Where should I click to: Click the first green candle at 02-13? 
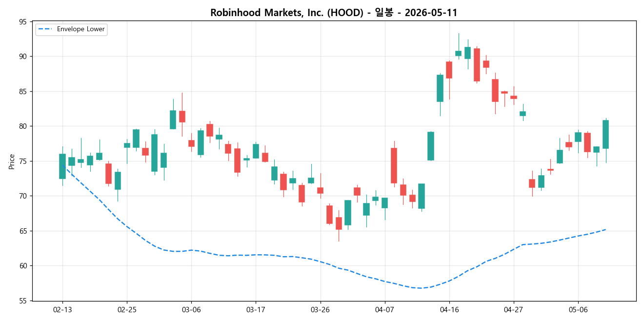coord(62,166)
